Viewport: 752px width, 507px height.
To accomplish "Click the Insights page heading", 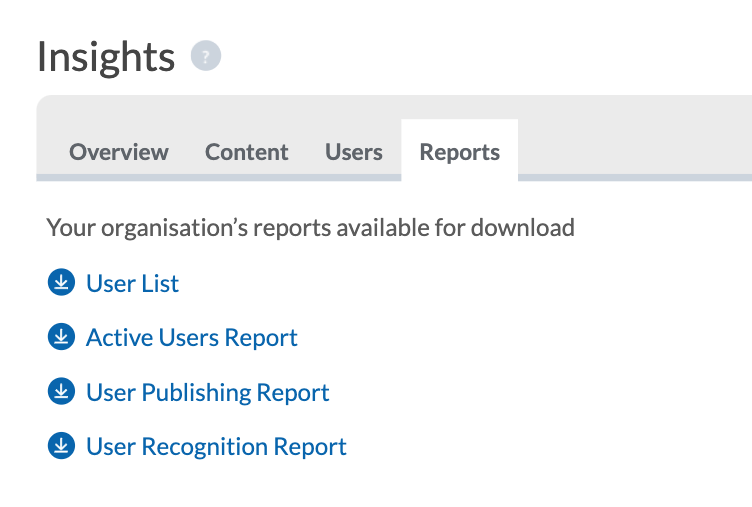I will coord(106,57).
